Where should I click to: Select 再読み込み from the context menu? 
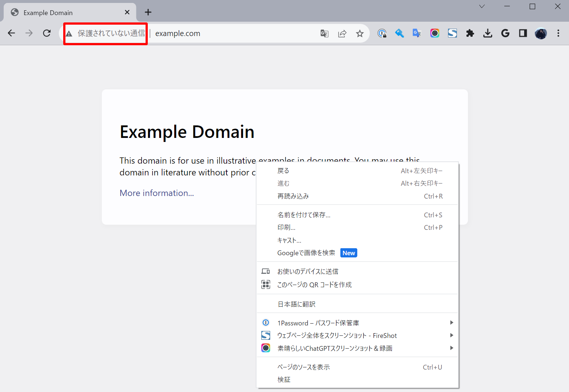293,196
